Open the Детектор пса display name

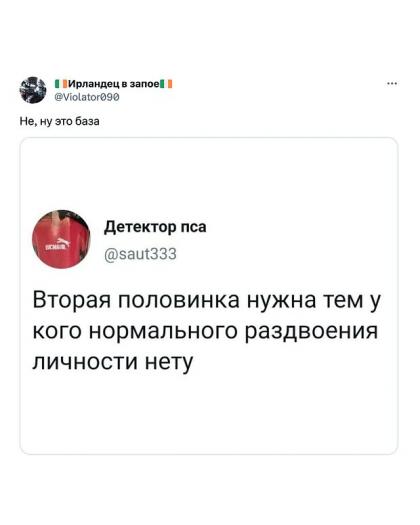point(155,227)
